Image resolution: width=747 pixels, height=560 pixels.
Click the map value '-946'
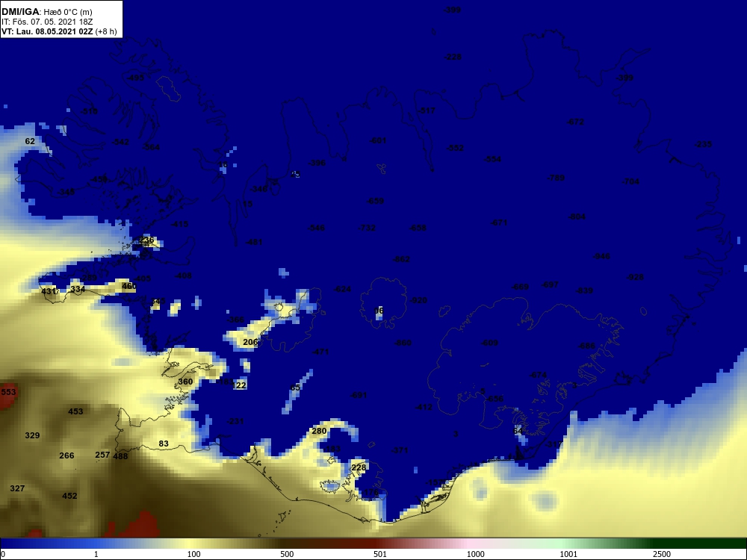(x=601, y=256)
